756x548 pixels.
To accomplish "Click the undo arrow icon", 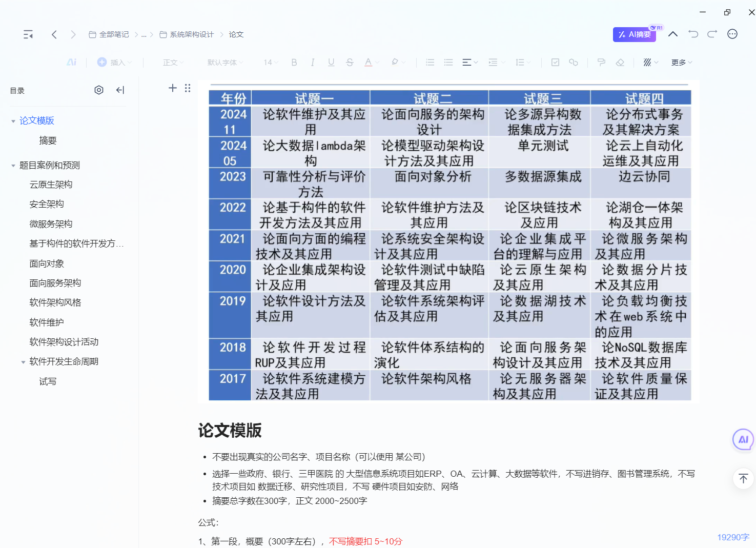I will click(x=693, y=34).
